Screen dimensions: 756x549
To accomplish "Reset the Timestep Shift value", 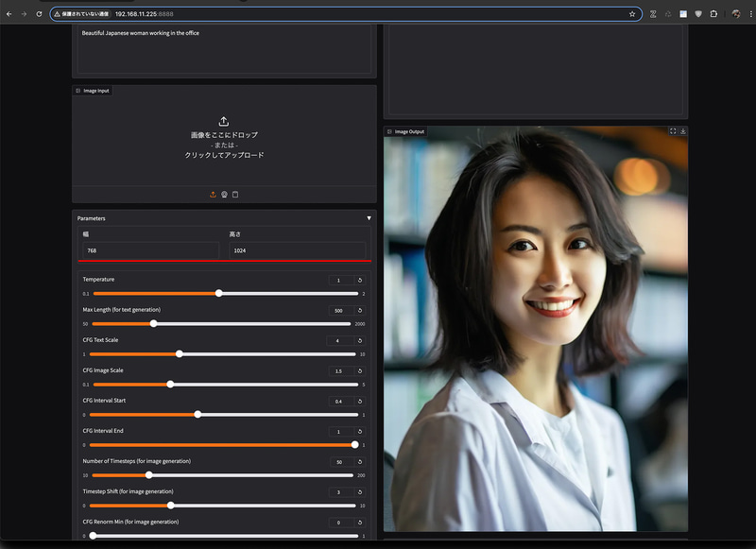I will coord(360,492).
